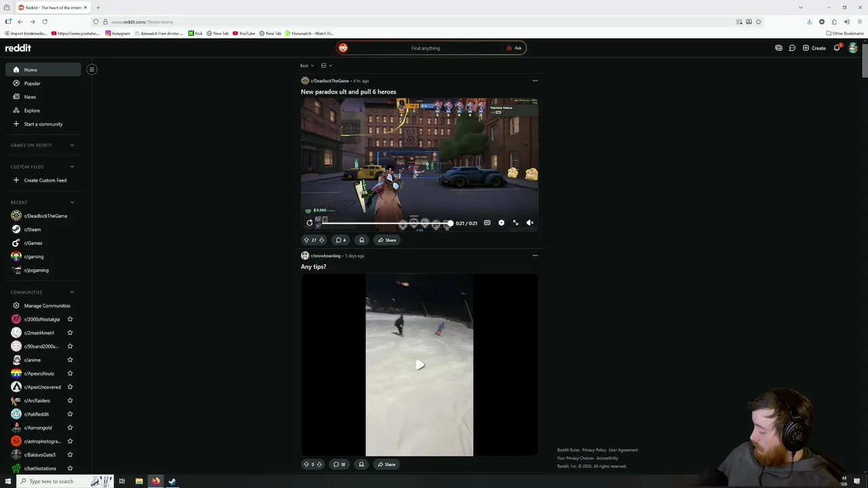Open the Kick bookmark

pyautogui.click(x=195, y=33)
